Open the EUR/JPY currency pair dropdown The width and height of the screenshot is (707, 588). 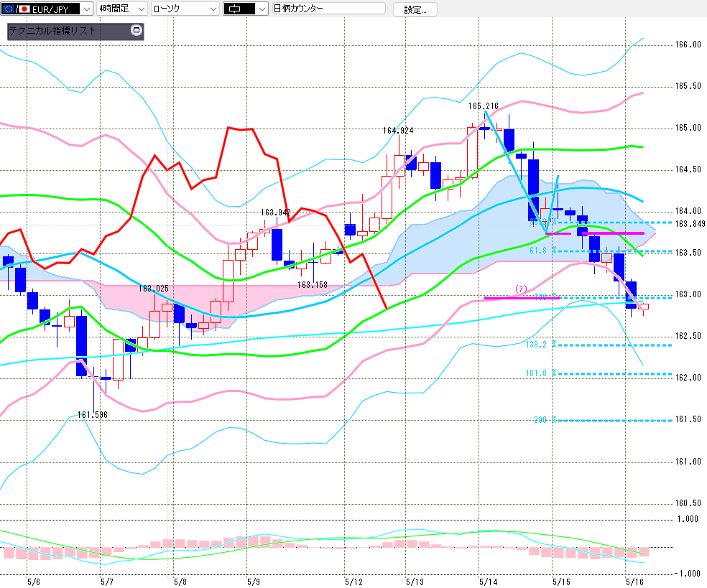[47, 9]
